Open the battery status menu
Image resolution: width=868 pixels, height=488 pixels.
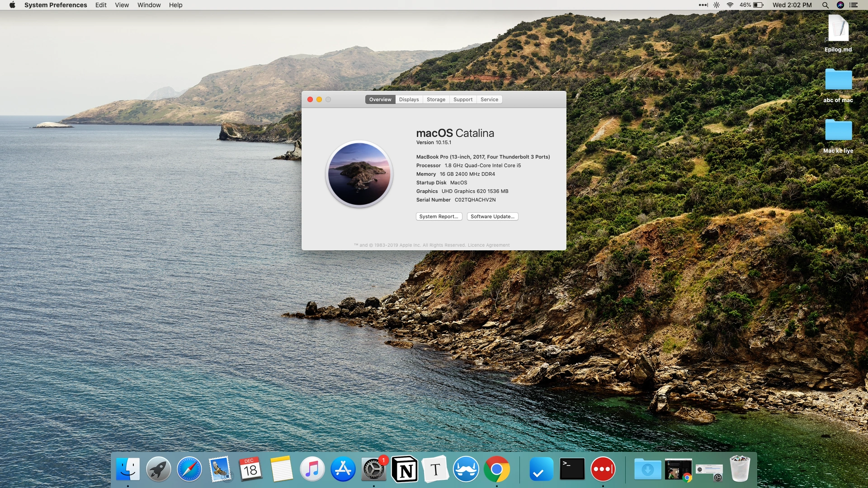click(758, 5)
